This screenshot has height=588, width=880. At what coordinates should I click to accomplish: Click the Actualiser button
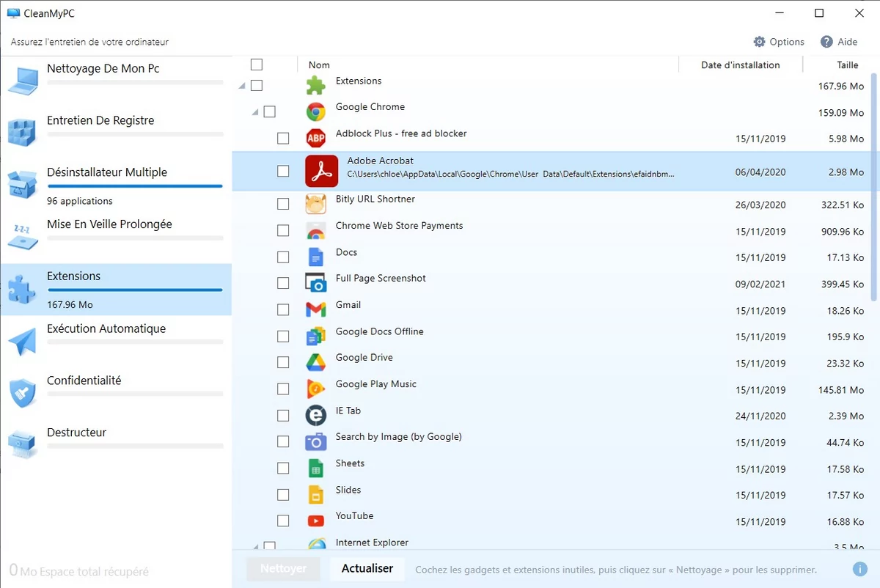[367, 568]
